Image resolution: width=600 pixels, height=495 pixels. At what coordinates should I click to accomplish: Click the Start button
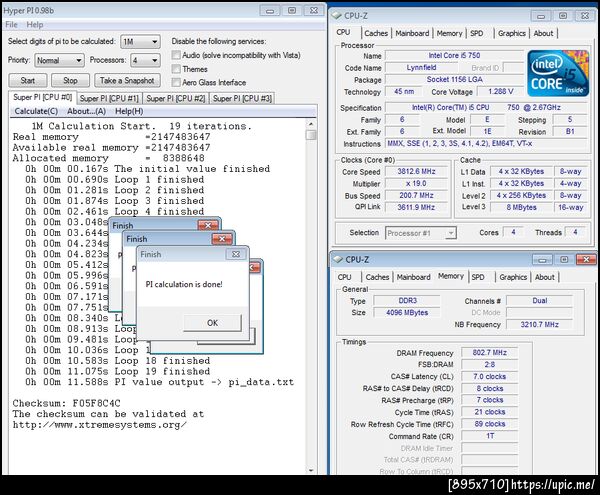pos(28,80)
